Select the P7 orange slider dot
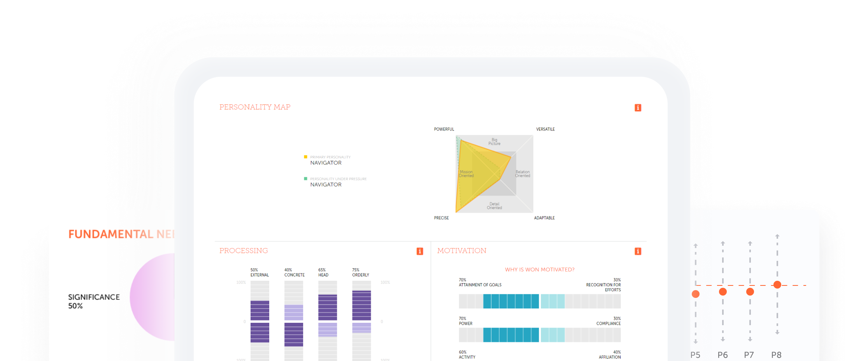Viewport: 868px width, 361px height. click(750, 292)
